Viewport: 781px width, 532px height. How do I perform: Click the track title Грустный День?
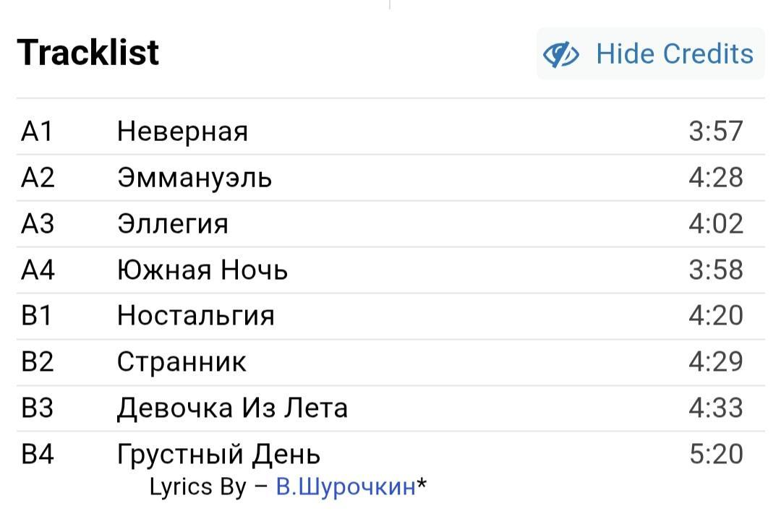[x=218, y=455]
